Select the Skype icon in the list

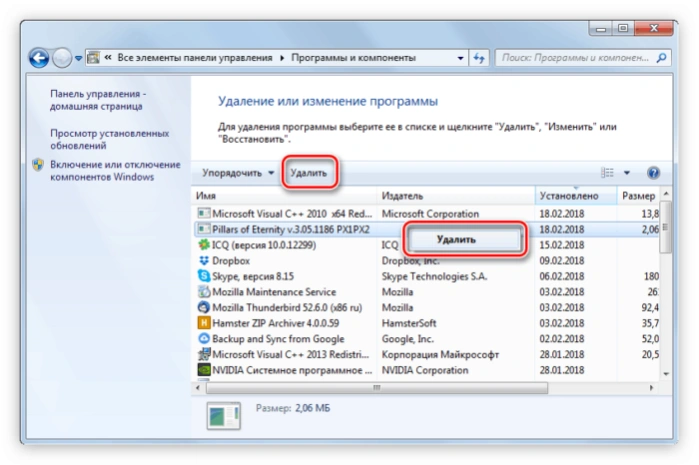[x=204, y=276]
